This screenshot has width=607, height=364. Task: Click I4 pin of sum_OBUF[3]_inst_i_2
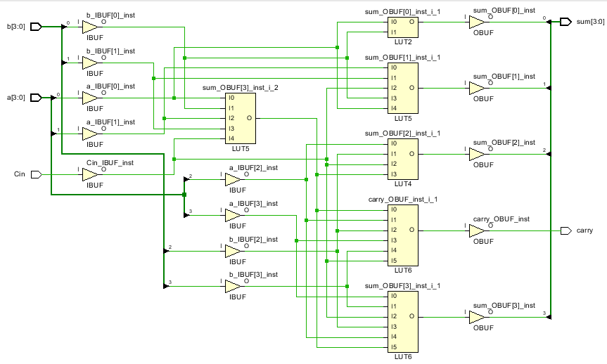[x=231, y=138]
